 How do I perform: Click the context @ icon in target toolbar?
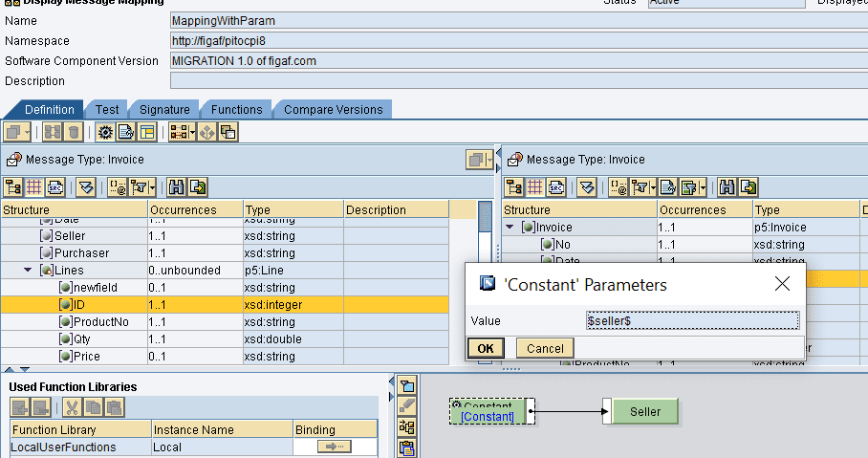pos(618,187)
